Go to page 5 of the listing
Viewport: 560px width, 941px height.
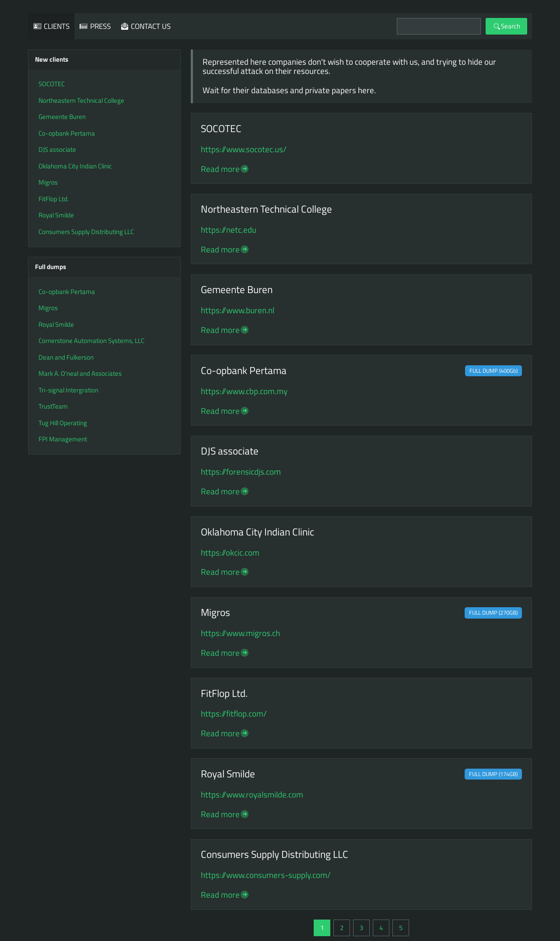click(x=401, y=928)
